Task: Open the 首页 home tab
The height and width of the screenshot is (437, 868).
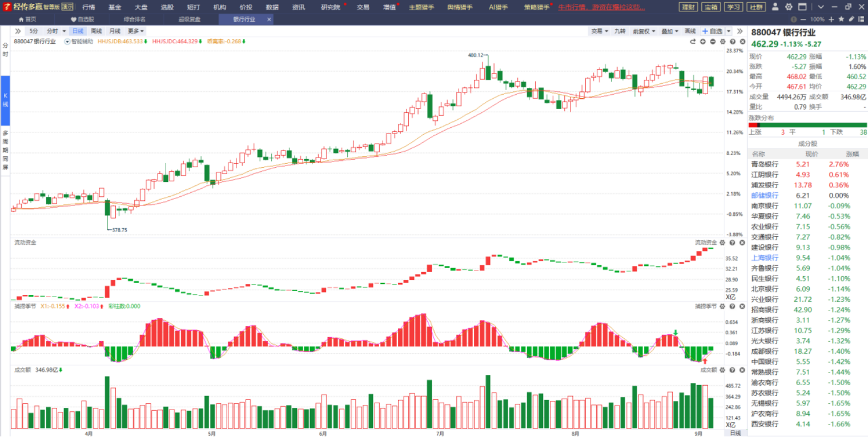Action: pyautogui.click(x=27, y=19)
